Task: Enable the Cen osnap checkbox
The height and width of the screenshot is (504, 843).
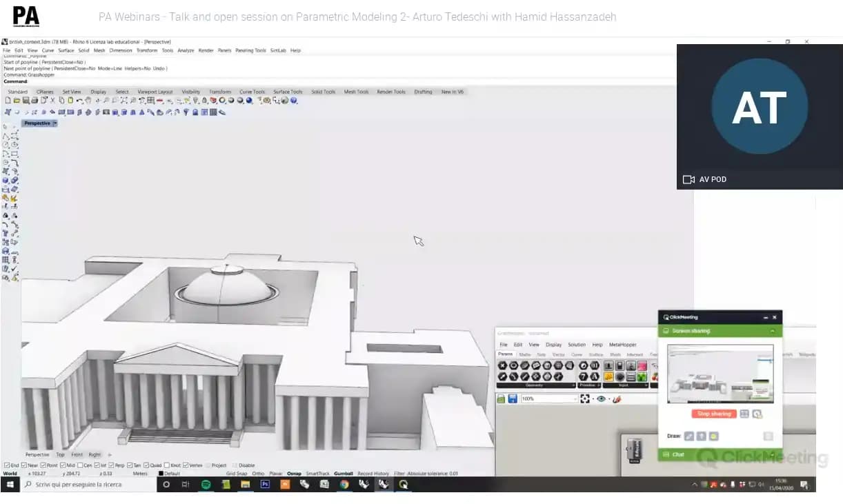Action: pos(80,465)
